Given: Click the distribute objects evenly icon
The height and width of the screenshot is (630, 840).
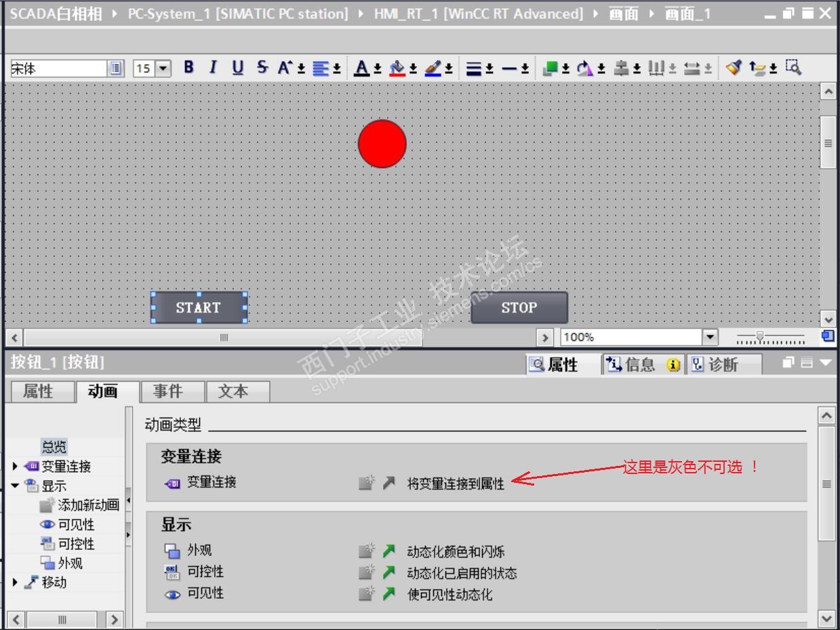Looking at the screenshot, I should click(x=656, y=68).
